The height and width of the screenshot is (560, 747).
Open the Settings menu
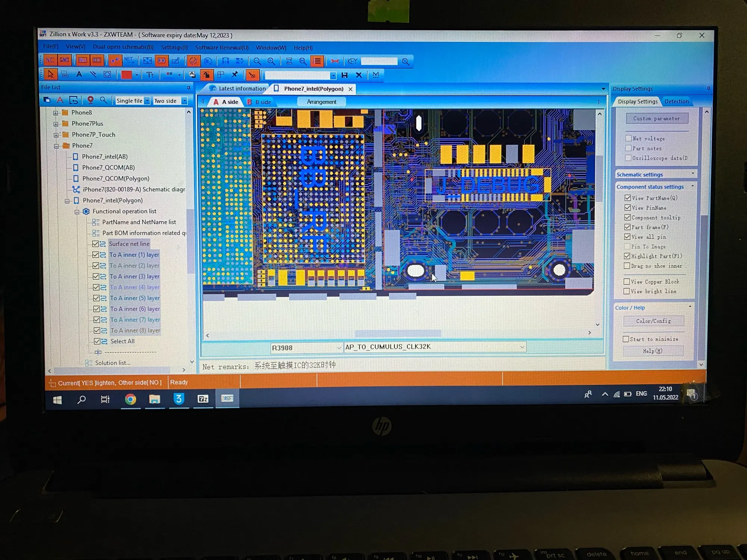[x=174, y=47]
